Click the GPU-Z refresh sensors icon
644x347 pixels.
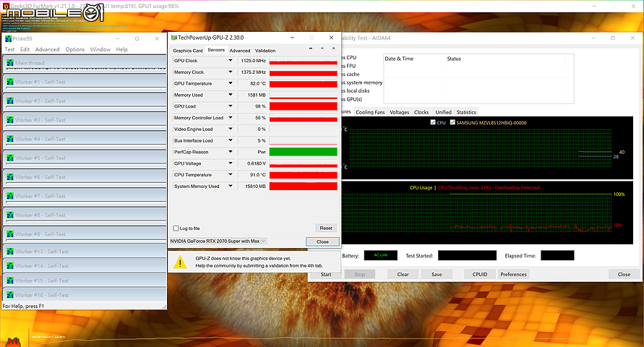322,48
